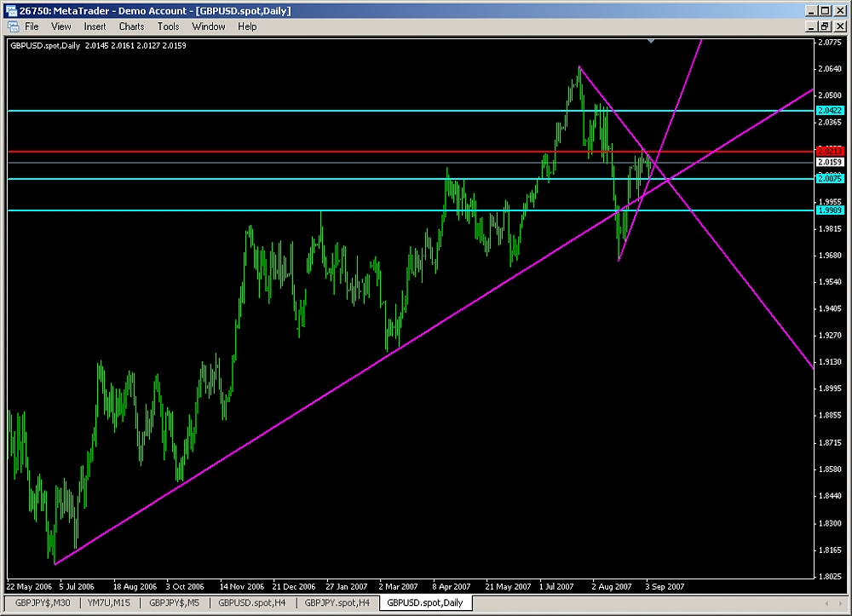852x616 pixels.
Task: Click the 22 May 2006 date label
Action: pyautogui.click(x=29, y=587)
